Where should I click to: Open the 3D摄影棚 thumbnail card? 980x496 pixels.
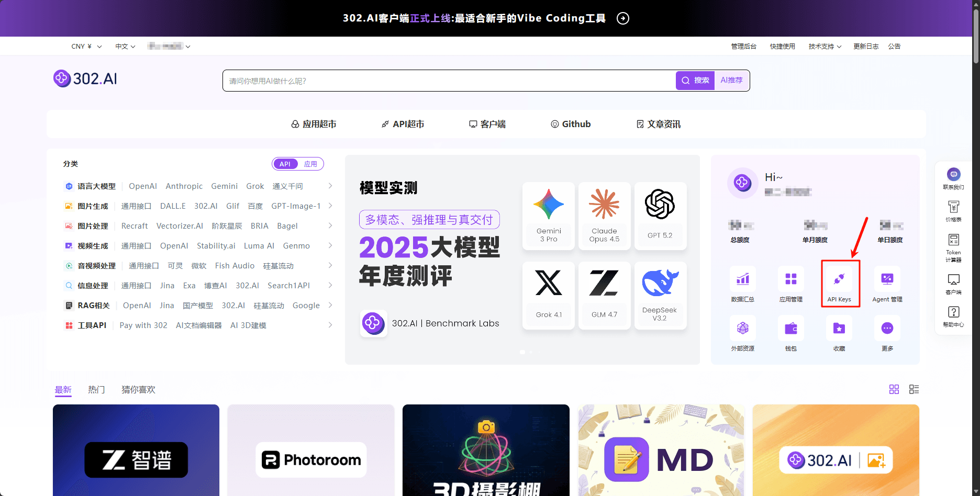click(486, 450)
